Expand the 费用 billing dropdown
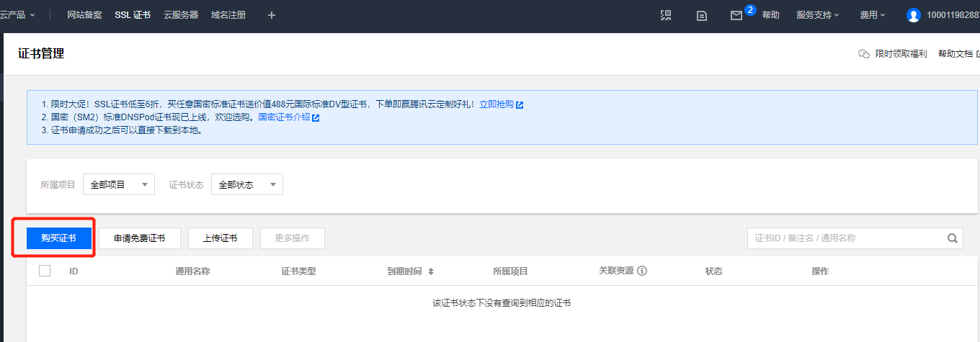The image size is (980, 342). pos(873,14)
